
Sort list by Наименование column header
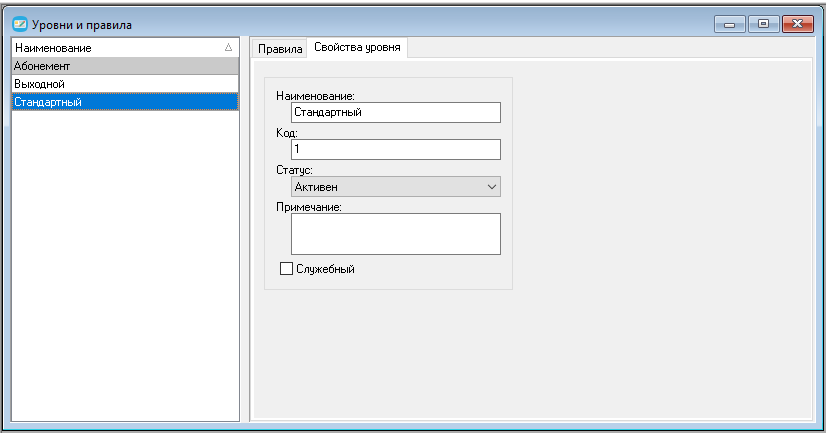(x=125, y=48)
